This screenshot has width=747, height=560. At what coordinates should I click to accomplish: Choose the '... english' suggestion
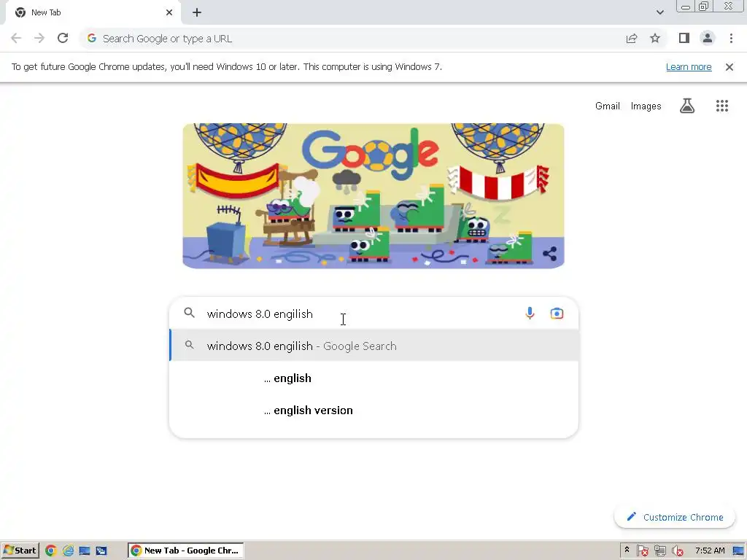click(374, 378)
